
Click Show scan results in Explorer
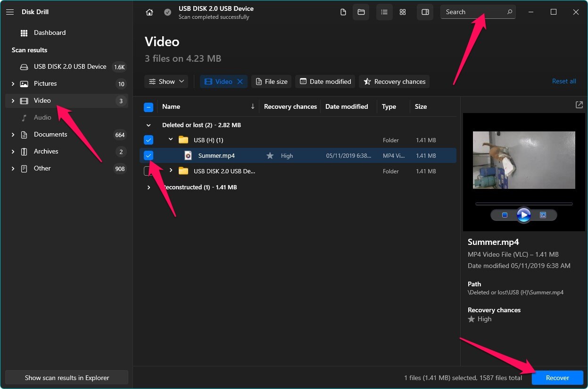[x=66, y=378]
